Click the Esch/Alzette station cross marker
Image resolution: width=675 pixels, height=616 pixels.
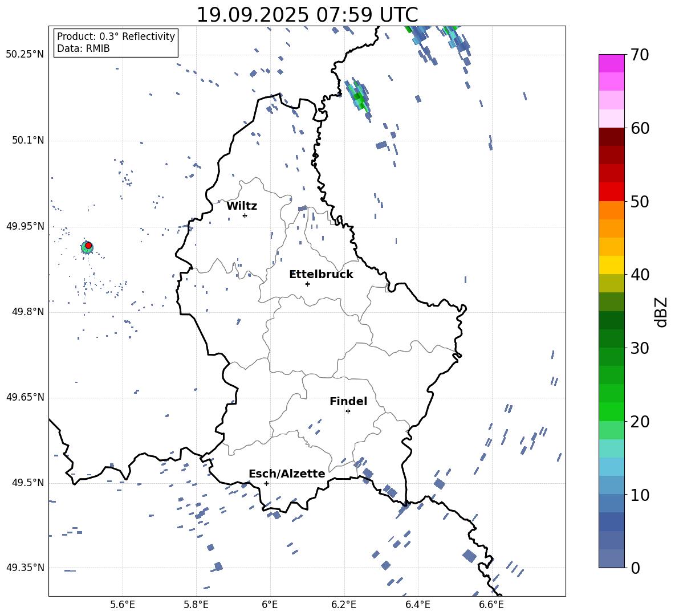pyautogui.click(x=266, y=483)
